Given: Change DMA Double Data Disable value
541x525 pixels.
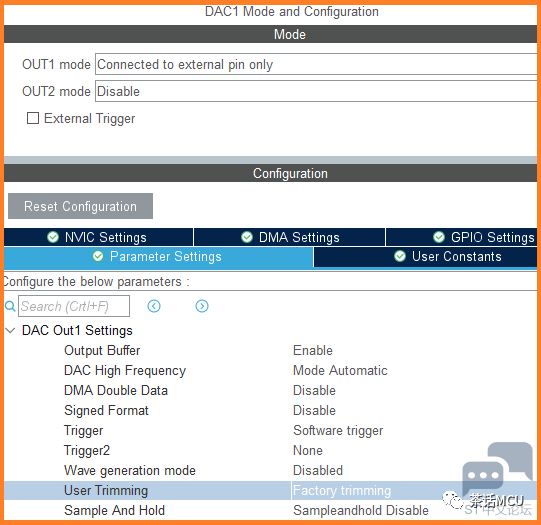Looking at the screenshot, I should click(314, 390).
